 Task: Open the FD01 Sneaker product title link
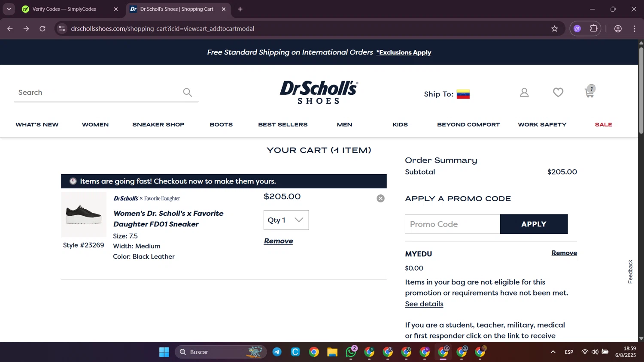pyautogui.click(x=168, y=219)
